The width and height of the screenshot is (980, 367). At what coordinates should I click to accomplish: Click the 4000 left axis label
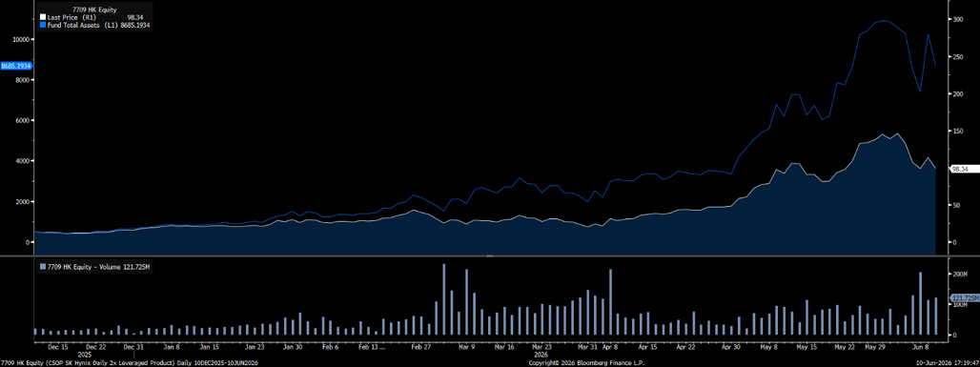(24, 161)
